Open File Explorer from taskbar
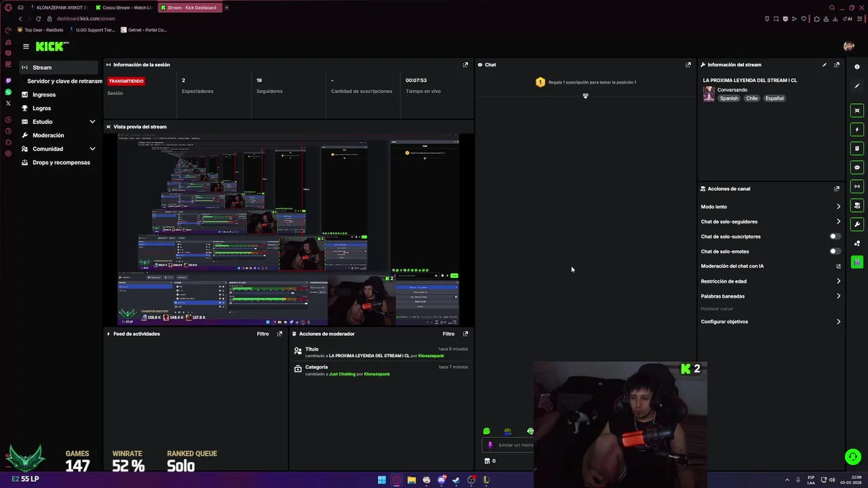868x488 pixels. point(412,480)
